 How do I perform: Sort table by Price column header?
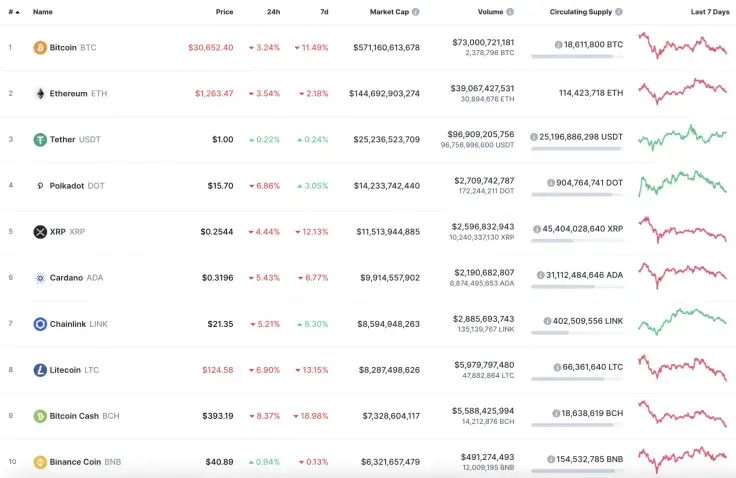pos(224,12)
